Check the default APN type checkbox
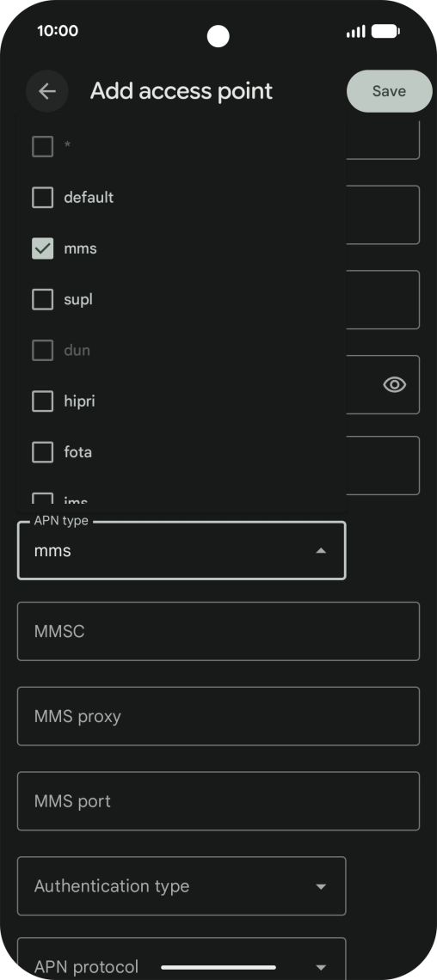Viewport: 437px width, 980px height. (x=42, y=198)
